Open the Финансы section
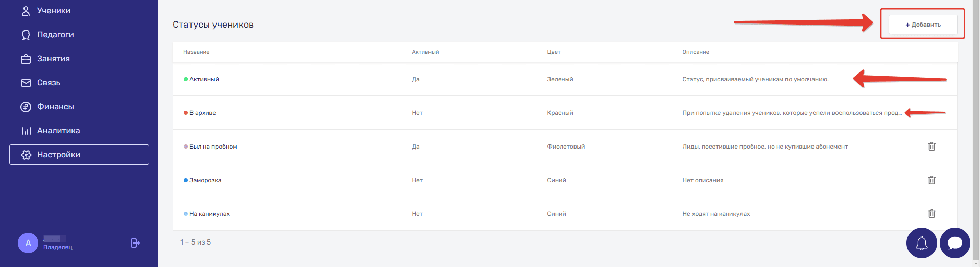 [55, 107]
